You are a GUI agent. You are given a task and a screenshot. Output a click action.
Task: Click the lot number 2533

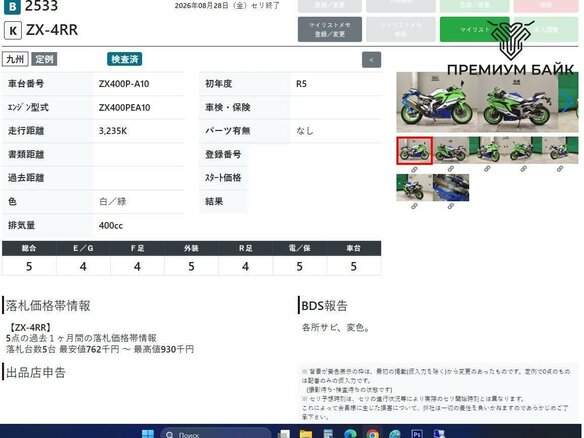[x=41, y=6]
